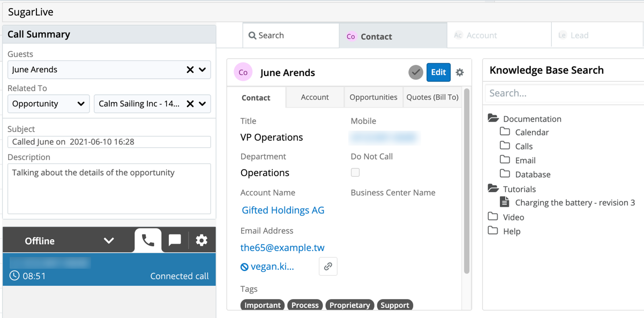The image size is (644, 318).
Task: Collapse the Tutorials folder
Action: (x=493, y=188)
